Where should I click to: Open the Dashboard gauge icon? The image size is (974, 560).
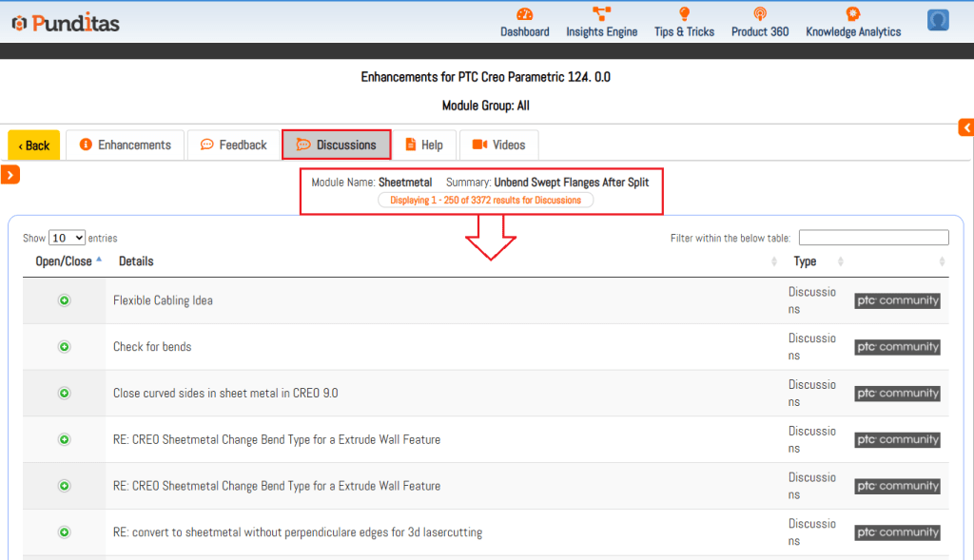[x=524, y=14]
